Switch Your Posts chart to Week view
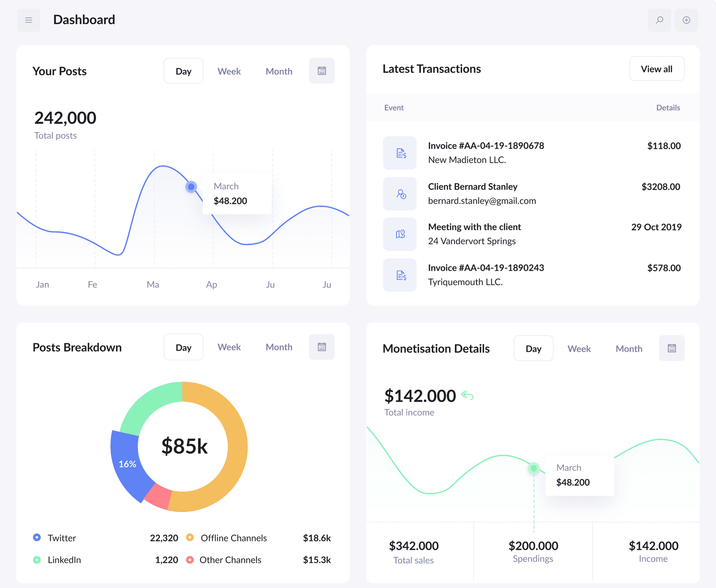Image resolution: width=716 pixels, height=588 pixels. tap(229, 71)
